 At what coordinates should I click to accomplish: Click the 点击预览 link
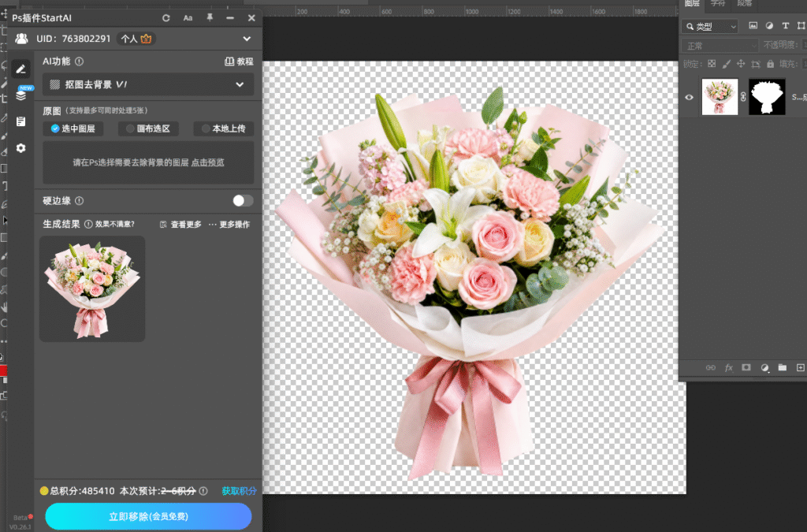click(x=208, y=162)
